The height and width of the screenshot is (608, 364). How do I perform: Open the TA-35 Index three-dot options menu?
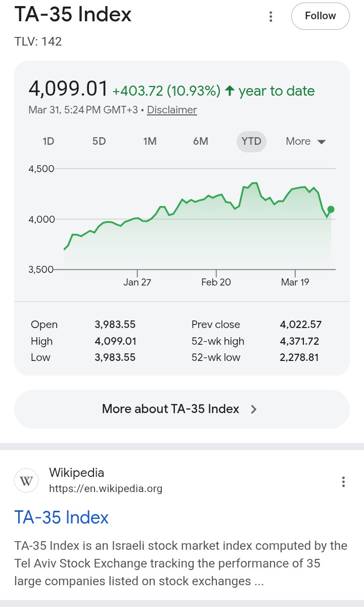click(x=271, y=17)
